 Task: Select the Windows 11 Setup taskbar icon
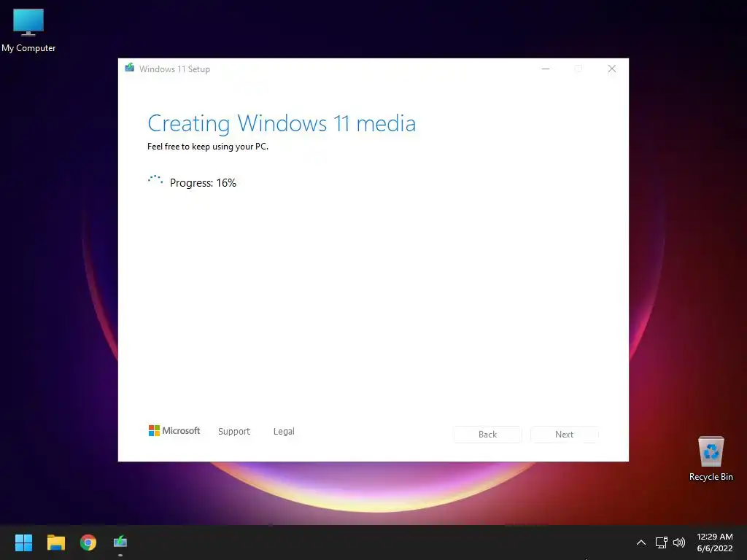coord(120,542)
